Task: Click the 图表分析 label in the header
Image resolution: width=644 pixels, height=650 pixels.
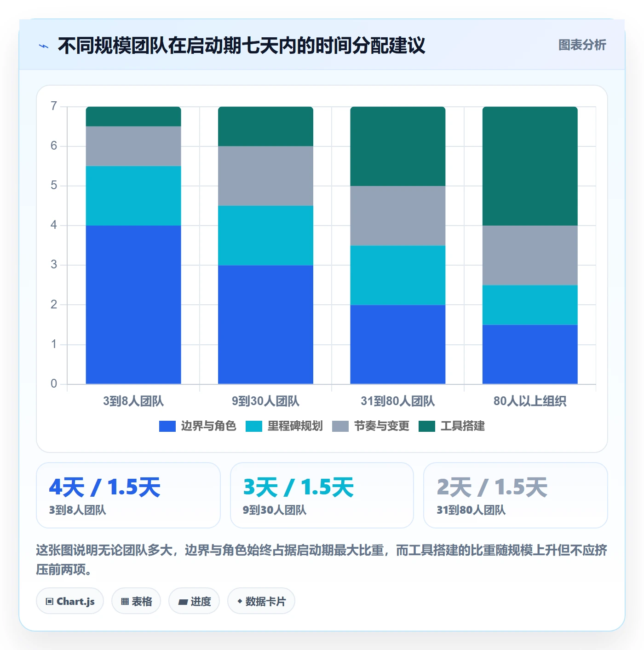Action: tap(582, 45)
